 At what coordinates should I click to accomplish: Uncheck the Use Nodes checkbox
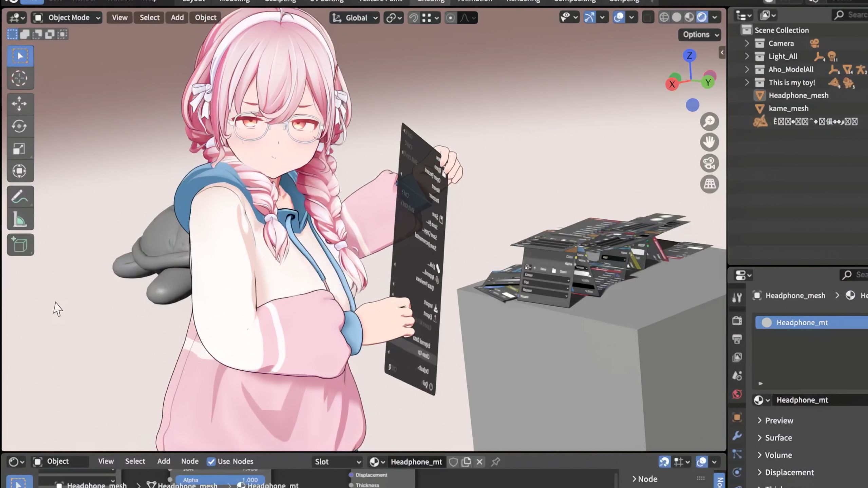point(211,462)
